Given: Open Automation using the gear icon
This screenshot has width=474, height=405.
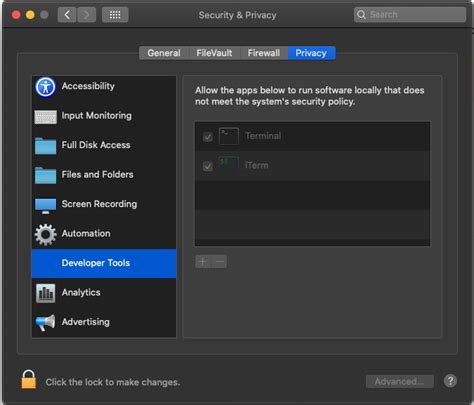Looking at the screenshot, I should (46, 234).
